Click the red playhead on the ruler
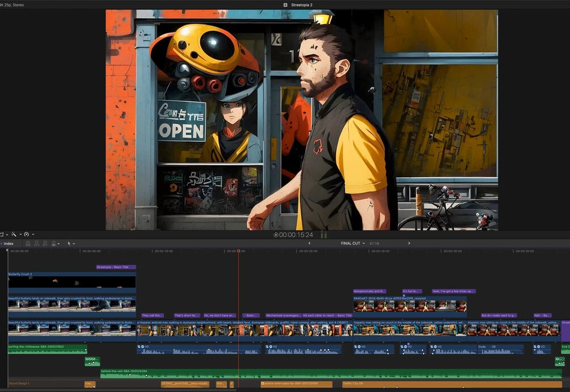Screen dimensions: 570x392 (238, 251)
